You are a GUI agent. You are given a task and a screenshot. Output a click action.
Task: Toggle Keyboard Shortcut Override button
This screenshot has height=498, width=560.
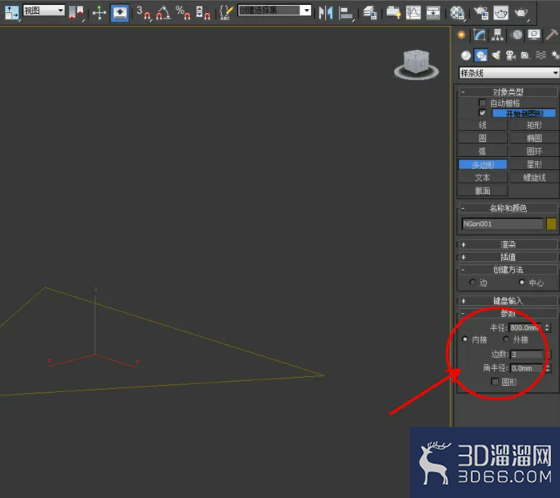click(x=120, y=13)
